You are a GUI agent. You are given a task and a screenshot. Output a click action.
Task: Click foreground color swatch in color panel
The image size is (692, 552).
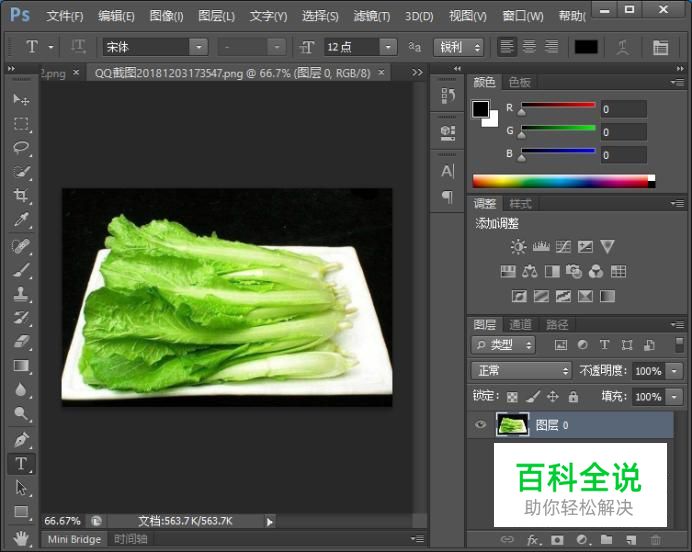click(480, 109)
